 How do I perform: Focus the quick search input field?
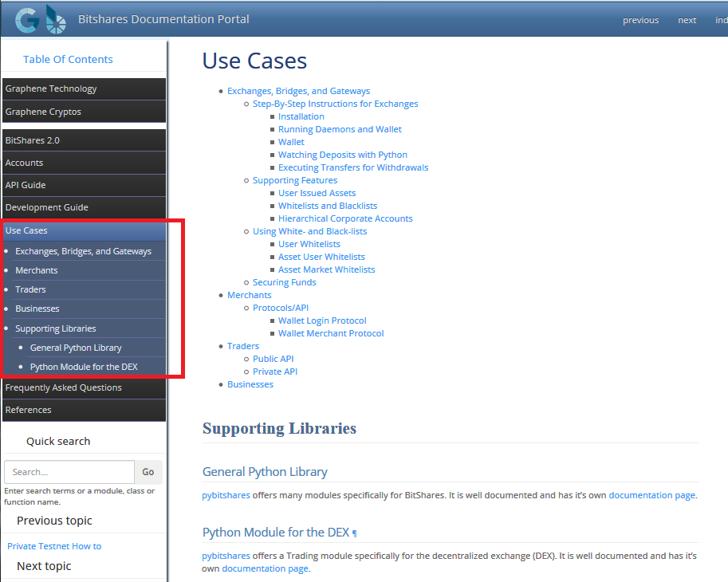[x=69, y=472]
